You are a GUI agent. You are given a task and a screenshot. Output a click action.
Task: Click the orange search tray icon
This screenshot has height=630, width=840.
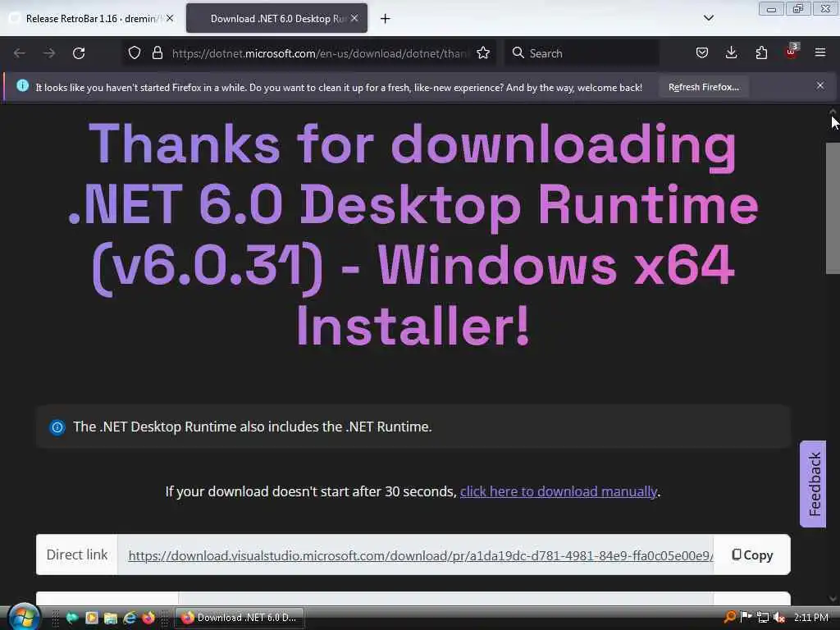[x=729, y=617]
